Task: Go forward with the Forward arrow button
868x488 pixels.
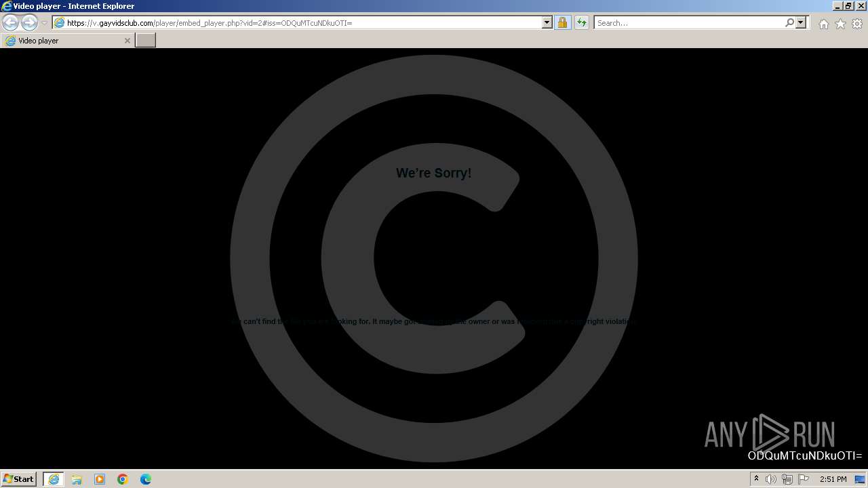Action: [x=29, y=22]
